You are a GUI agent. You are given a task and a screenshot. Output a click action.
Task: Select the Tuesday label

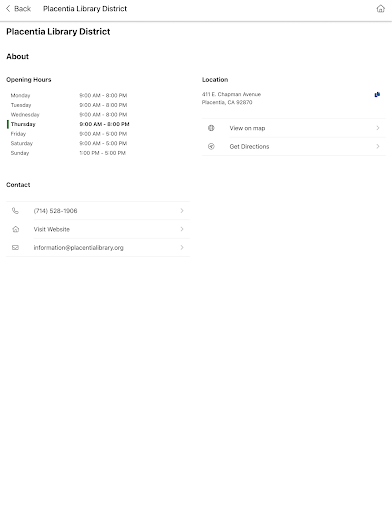tap(21, 105)
